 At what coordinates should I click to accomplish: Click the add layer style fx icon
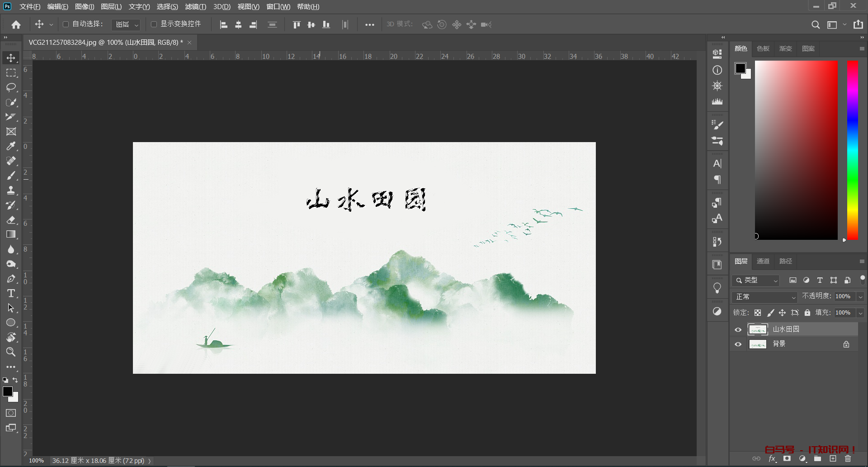point(772,459)
